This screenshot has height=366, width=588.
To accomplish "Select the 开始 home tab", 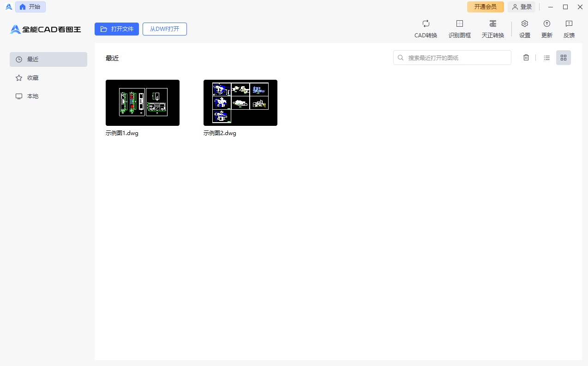I will coord(30,7).
